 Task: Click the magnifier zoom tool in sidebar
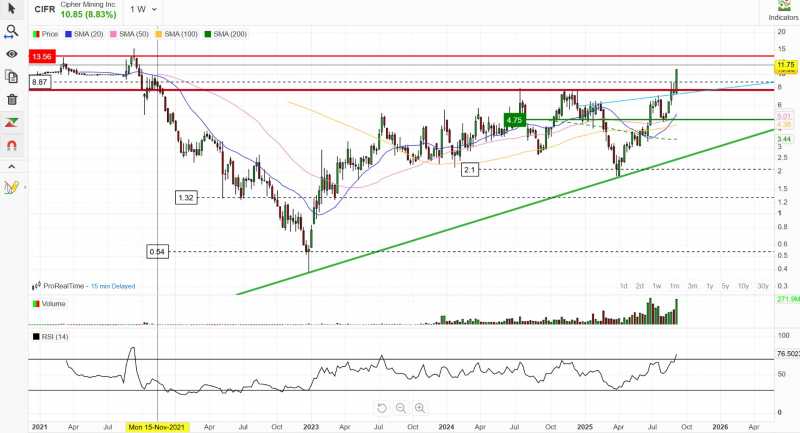12,31
